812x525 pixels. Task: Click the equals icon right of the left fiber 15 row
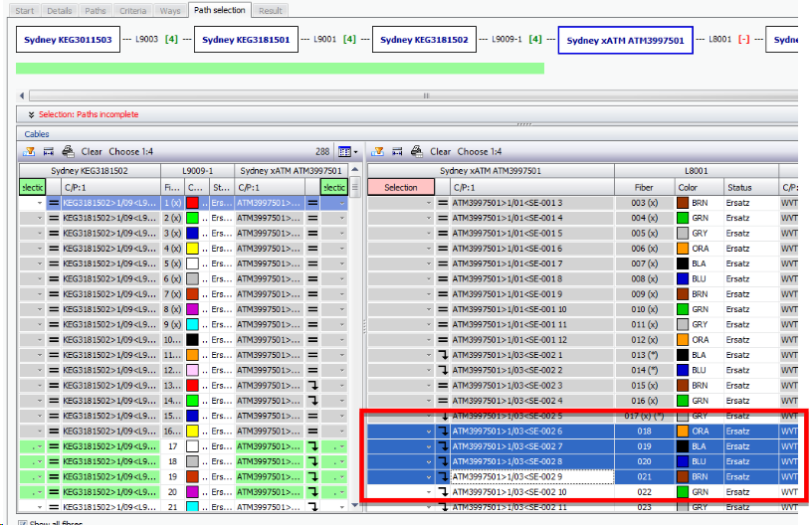[312, 416]
